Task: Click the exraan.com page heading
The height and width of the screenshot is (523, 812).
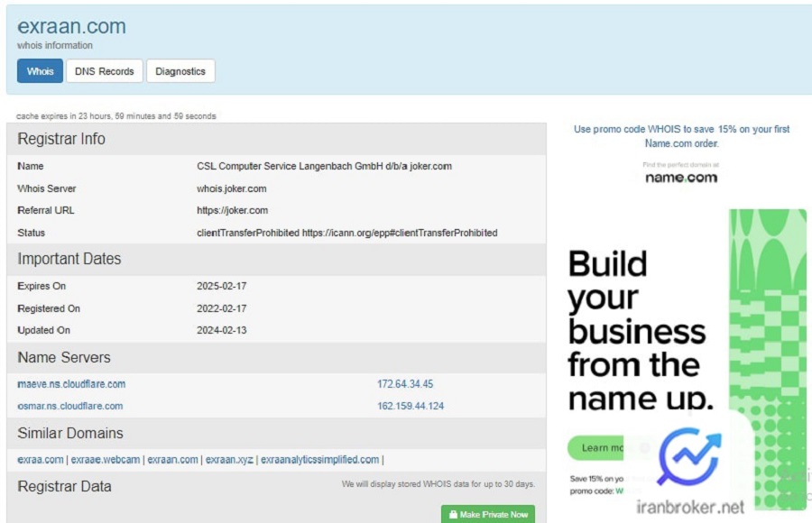Action: pos(71,26)
